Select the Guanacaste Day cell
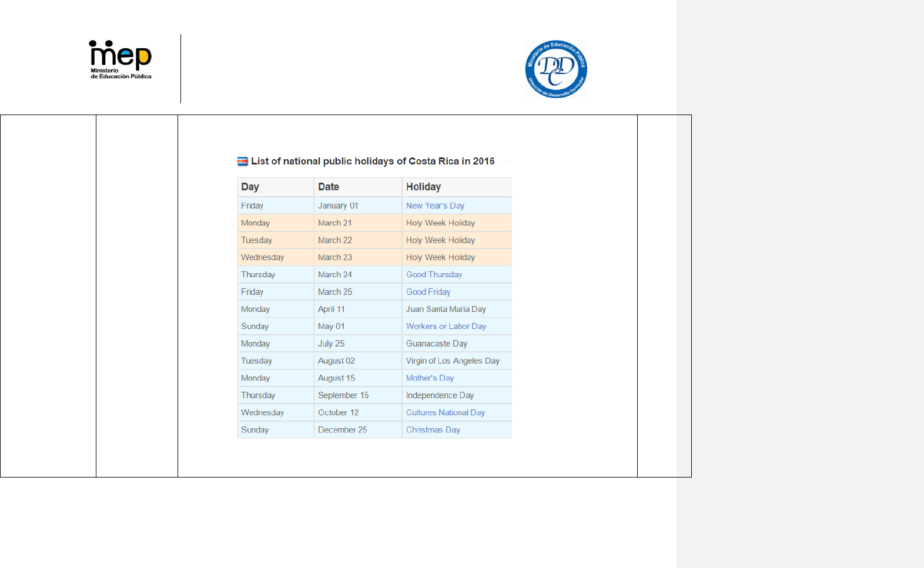Screen dimensions: 924x568 point(436,344)
